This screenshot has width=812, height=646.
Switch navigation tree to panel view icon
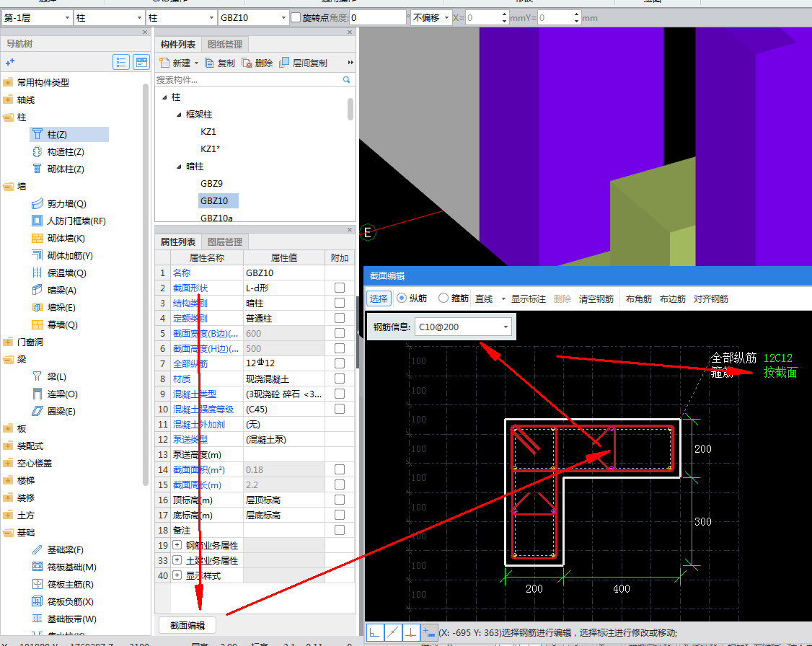(x=141, y=63)
